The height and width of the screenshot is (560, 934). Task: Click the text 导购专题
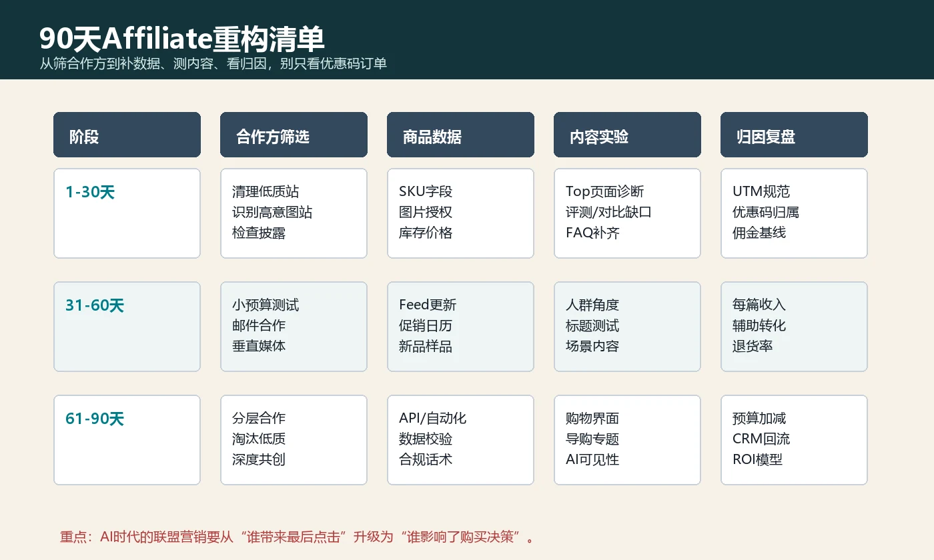[x=592, y=439]
